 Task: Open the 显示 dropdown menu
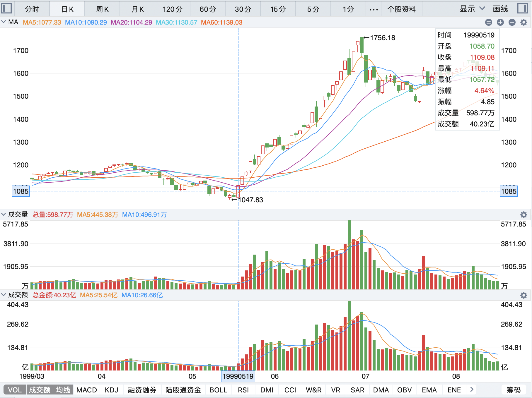click(472, 9)
